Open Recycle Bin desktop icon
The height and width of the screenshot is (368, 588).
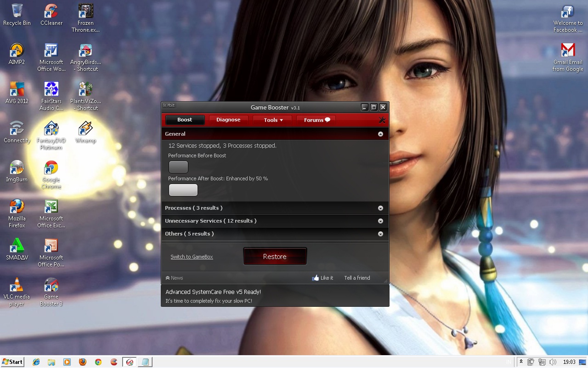[x=17, y=15]
